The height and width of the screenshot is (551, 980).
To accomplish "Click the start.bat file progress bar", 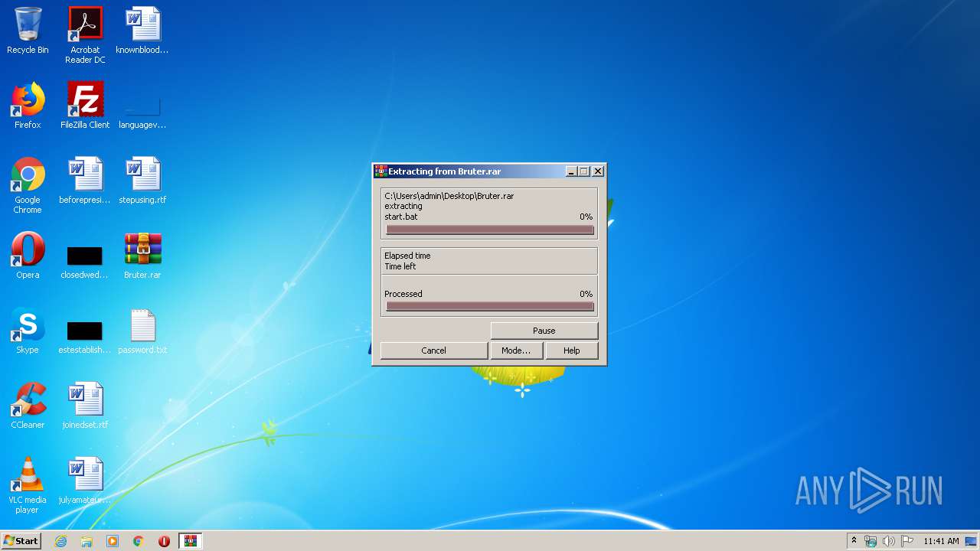I will pos(490,230).
